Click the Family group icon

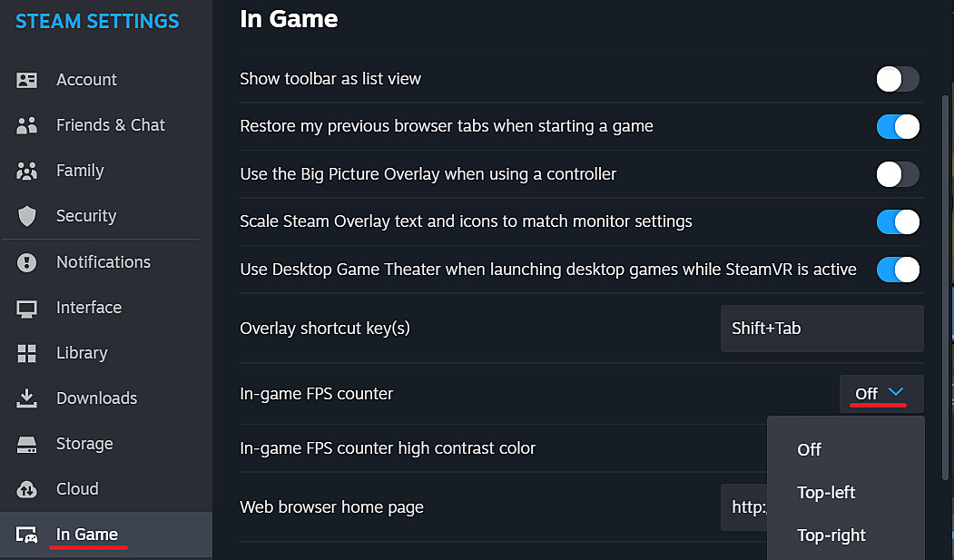27,171
